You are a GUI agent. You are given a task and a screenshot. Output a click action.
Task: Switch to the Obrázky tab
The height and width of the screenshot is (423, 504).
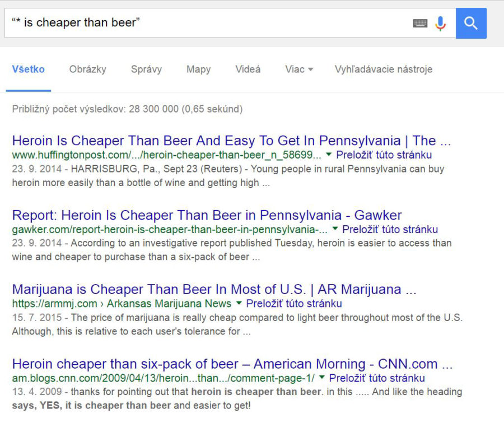coord(88,69)
